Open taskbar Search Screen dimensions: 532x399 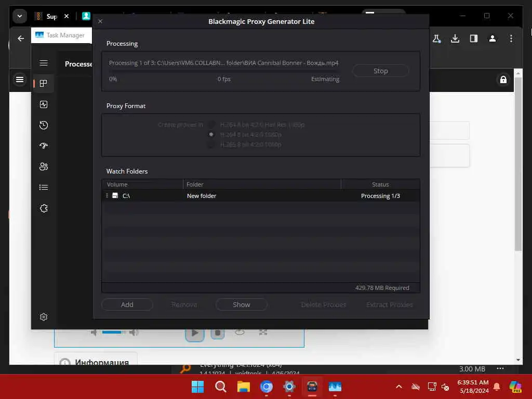coord(220,387)
